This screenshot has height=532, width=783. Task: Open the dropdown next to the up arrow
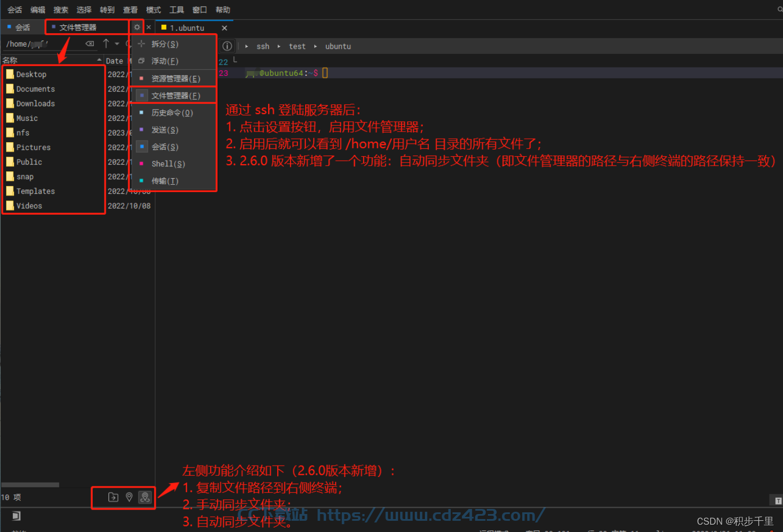click(117, 44)
